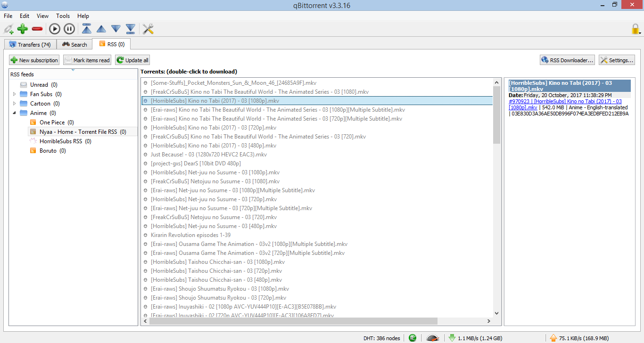Click the red Delete torrent icon
The width and height of the screenshot is (644, 343).
click(37, 29)
